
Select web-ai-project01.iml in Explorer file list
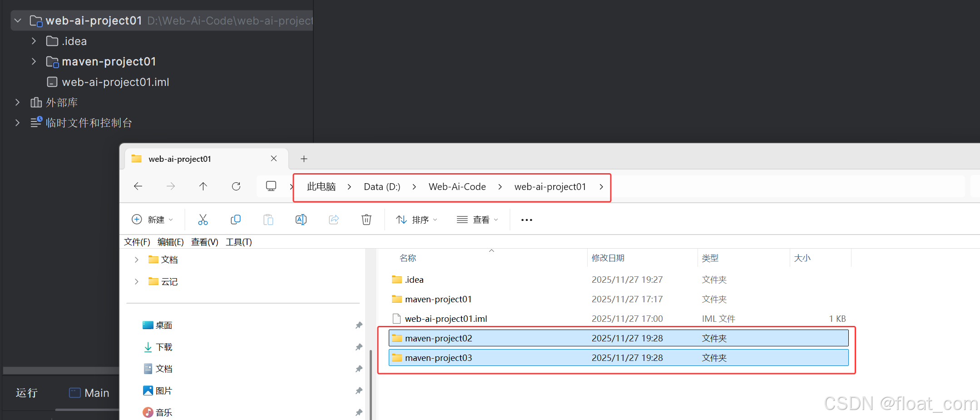[619, 319]
